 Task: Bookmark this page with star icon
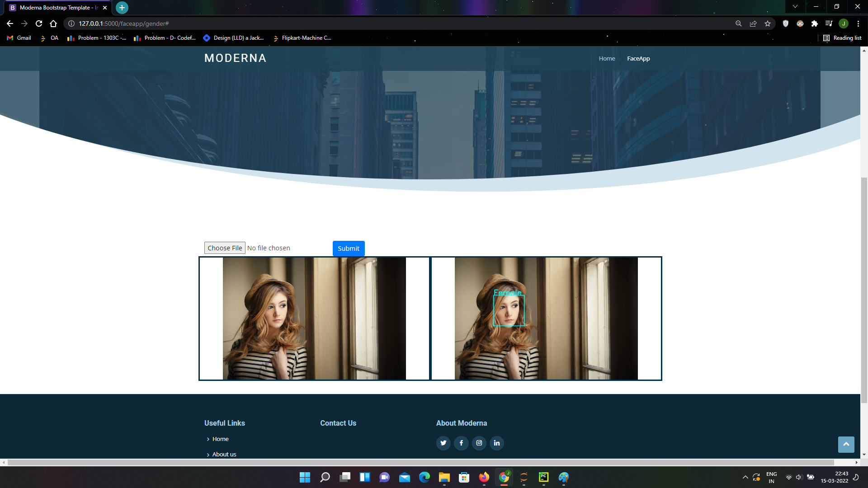point(768,23)
